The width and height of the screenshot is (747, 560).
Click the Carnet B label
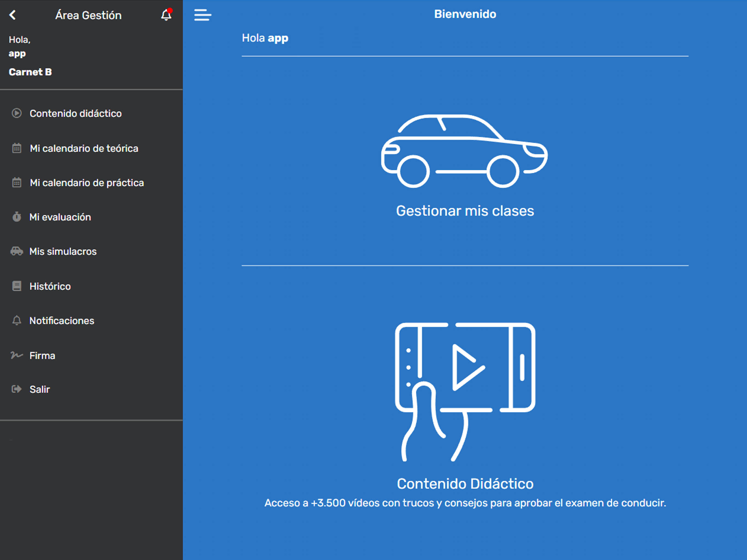[x=30, y=72]
